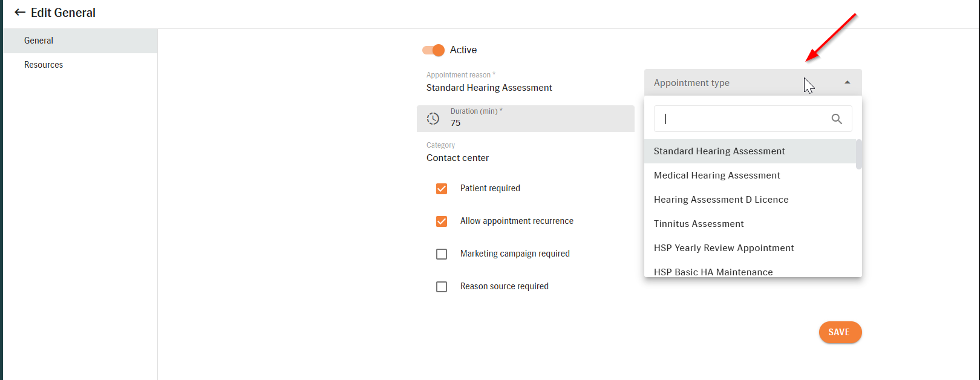Click the dropdown list scrollbar thumb
The width and height of the screenshot is (980, 380).
859,154
